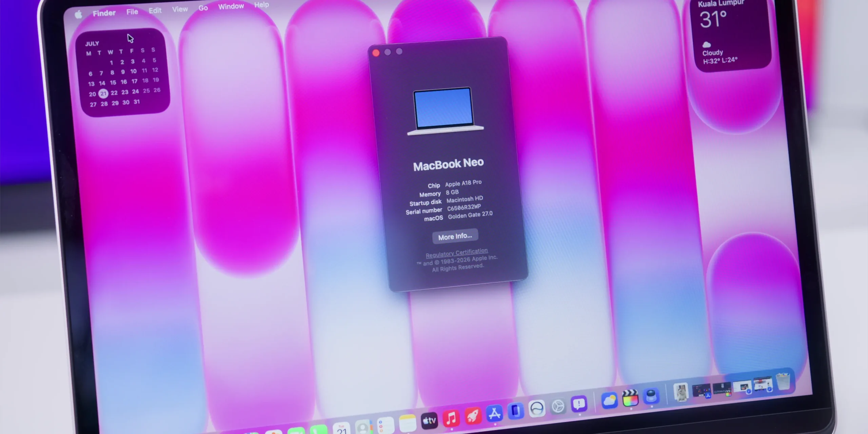Open System Settings from the Dock
Image resolution: width=868 pixels, height=434 pixels.
pyautogui.click(x=558, y=406)
